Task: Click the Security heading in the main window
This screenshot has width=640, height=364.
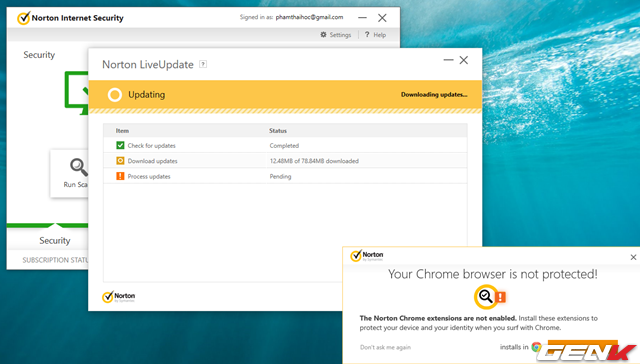Action: pos(39,55)
